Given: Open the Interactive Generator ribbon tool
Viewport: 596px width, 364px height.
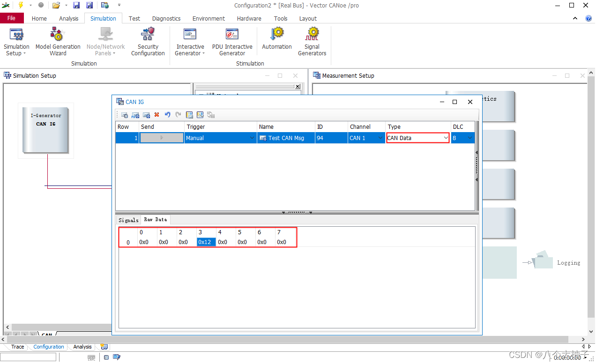Looking at the screenshot, I should 190,42.
